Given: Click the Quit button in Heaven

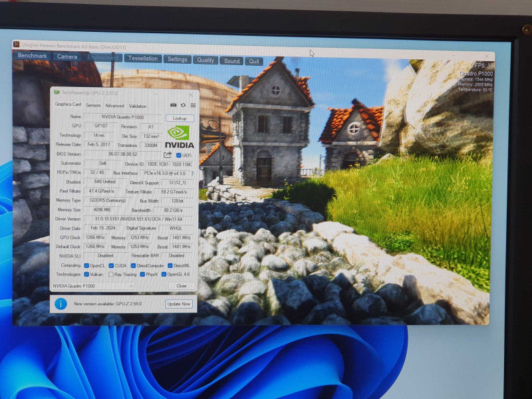Looking at the screenshot, I should (x=254, y=61).
